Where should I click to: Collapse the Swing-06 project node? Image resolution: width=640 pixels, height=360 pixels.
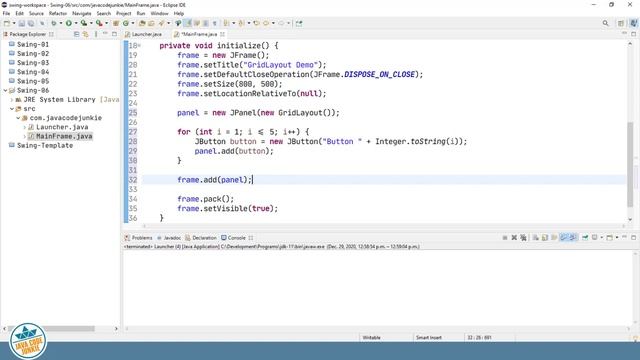point(5,90)
